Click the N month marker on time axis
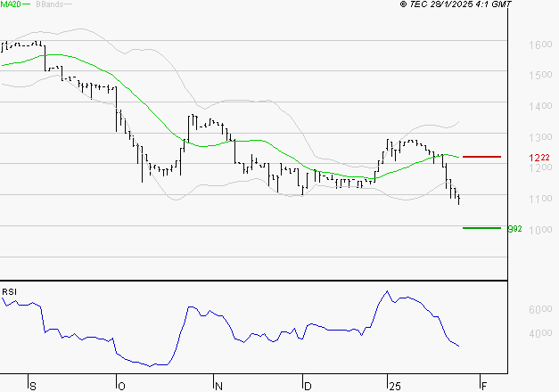The image size is (559, 392). point(218,387)
